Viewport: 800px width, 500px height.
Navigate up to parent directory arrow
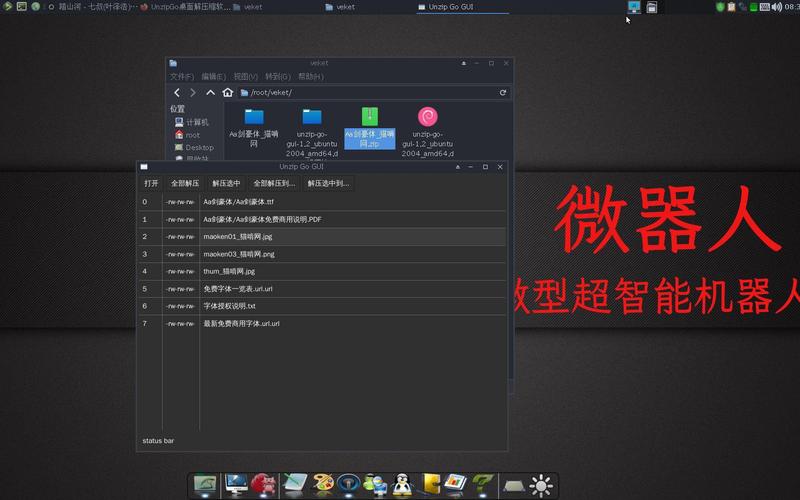210,93
